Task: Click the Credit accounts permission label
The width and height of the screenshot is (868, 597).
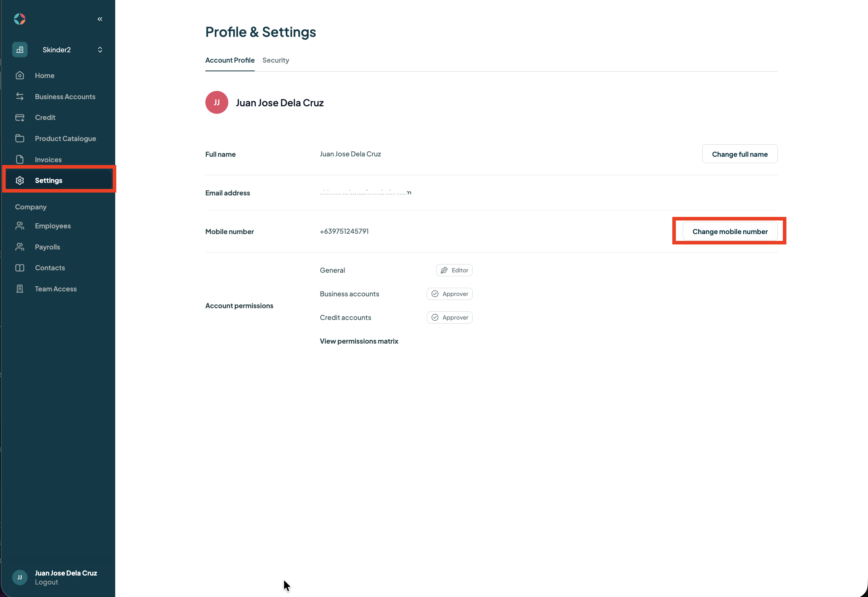Action: coord(345,317)
